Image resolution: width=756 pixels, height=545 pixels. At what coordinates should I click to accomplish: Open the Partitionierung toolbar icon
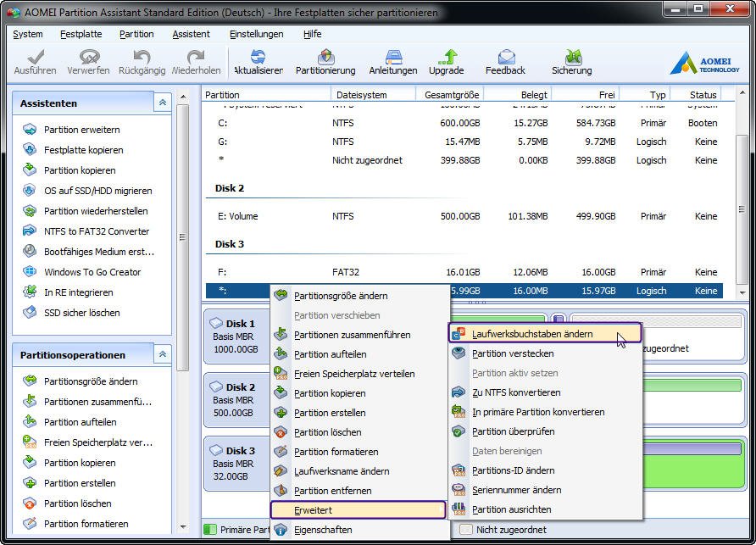(326, 57)
